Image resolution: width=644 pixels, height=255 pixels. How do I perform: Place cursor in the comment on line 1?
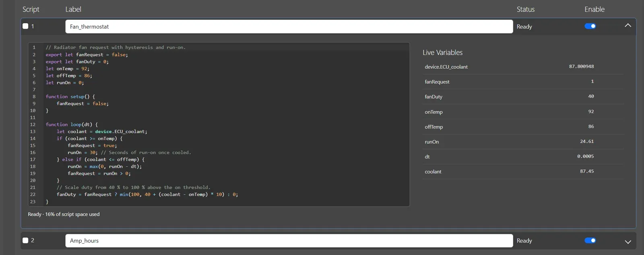click(116, 47)
